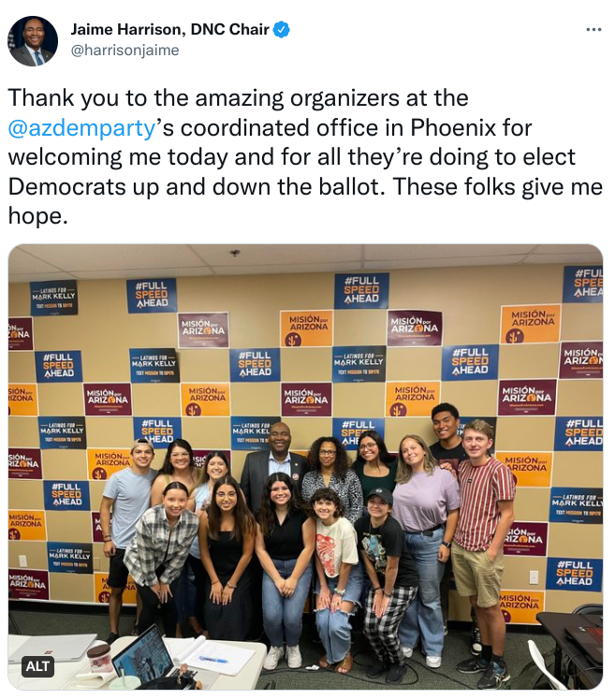Click the display name Jaime Harrison, DNC Chair
This screenshot has width=615, height=700.
tap(169, 29)
